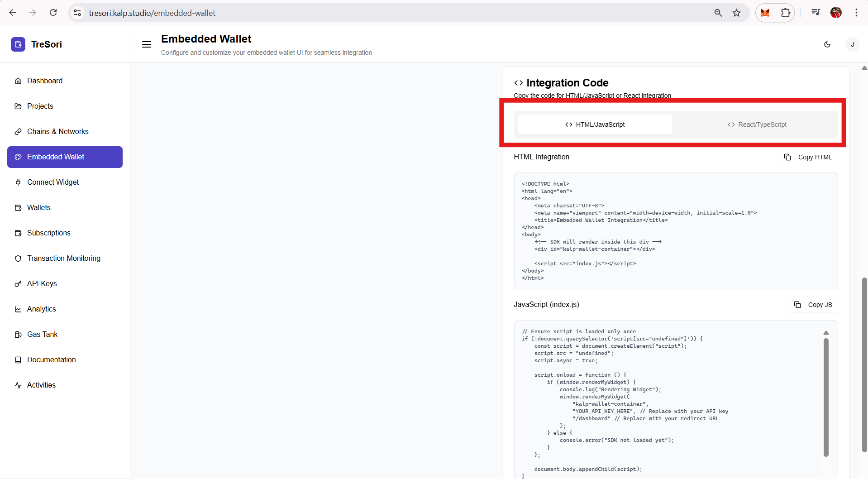Image resolution: width=868 pixels, height=479 pixels.
Task: Navigate to Gas Tank page
Action: coord(42,334)
